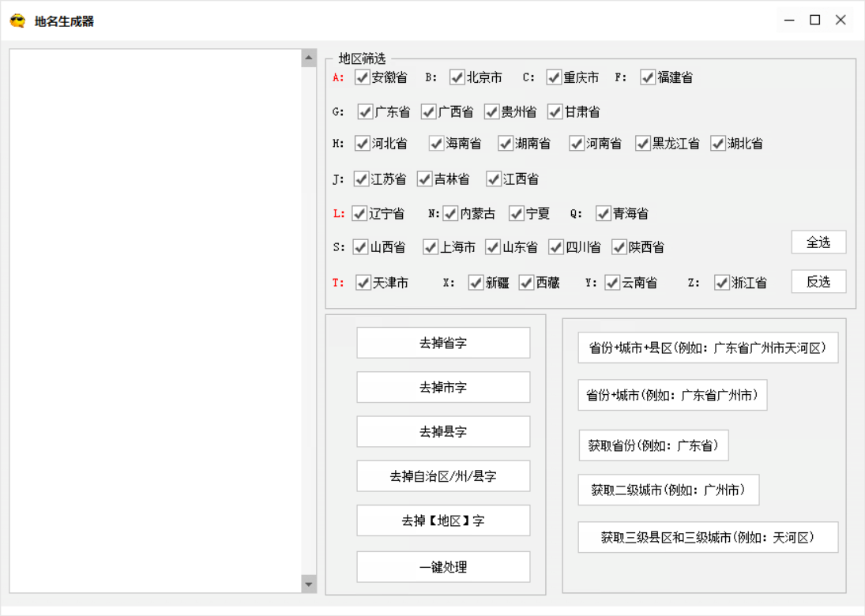Deselect the 西藏 checkbox
The width and height of the screenshot is (865, 616).
526,283
